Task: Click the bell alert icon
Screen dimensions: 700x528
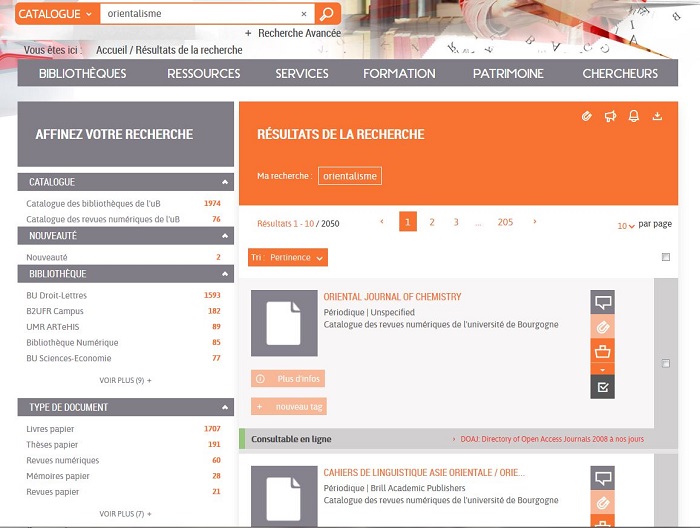Action: click(x=633, y=116)
